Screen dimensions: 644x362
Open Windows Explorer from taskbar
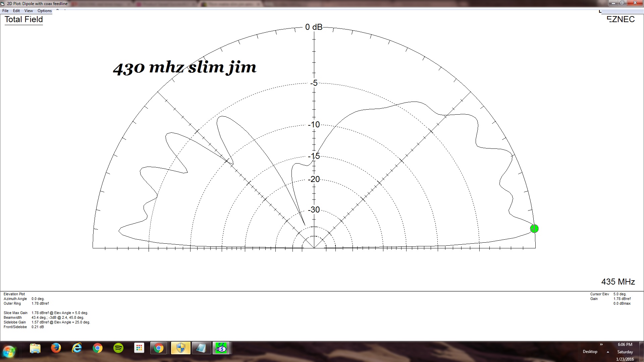[x=35, y=348]
